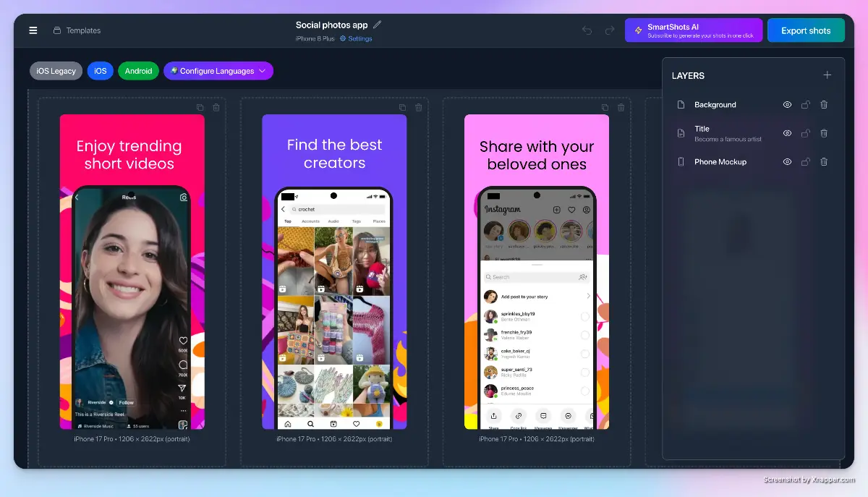Click the Templates icon

tap(56, 30)
